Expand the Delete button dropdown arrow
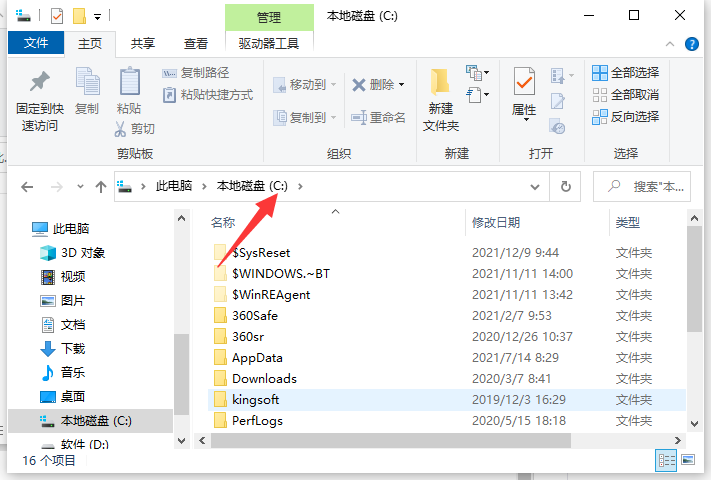The height and width of the screenshot is (480, 711). 402,86
